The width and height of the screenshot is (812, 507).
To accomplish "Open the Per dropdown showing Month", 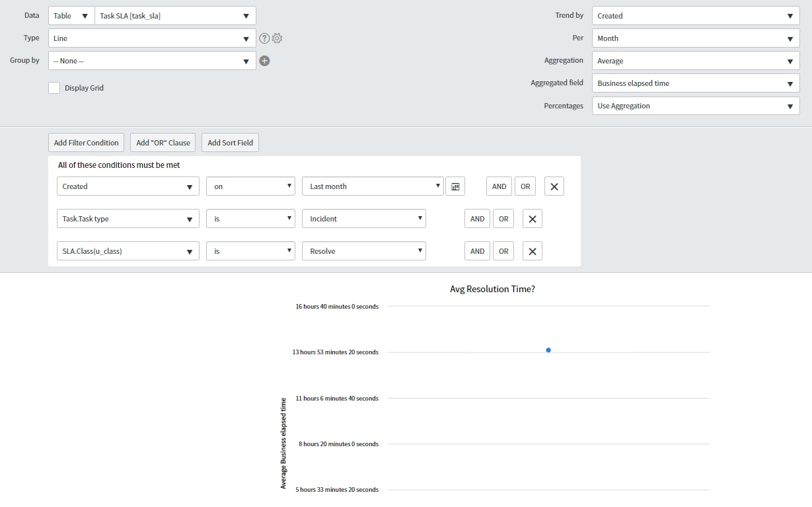I will (x=696, y=38).
